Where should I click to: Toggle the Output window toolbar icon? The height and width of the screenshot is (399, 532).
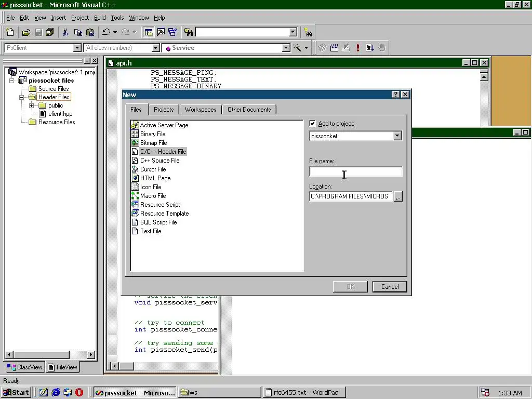point(161,32)
